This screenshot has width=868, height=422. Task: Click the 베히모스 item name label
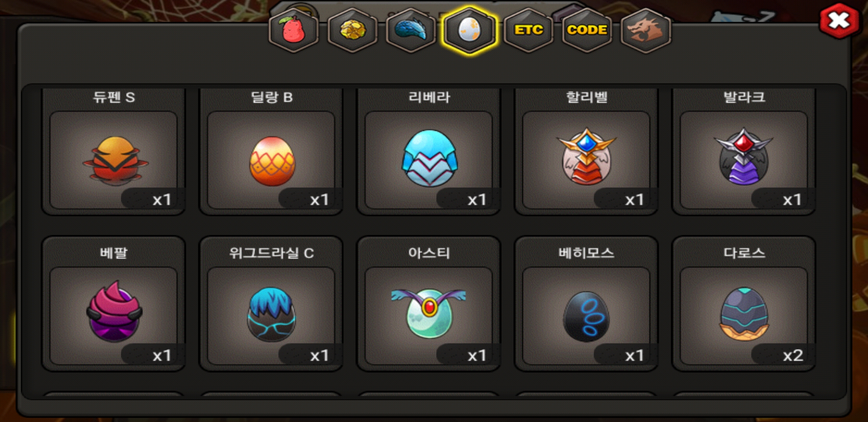(586, 253)
